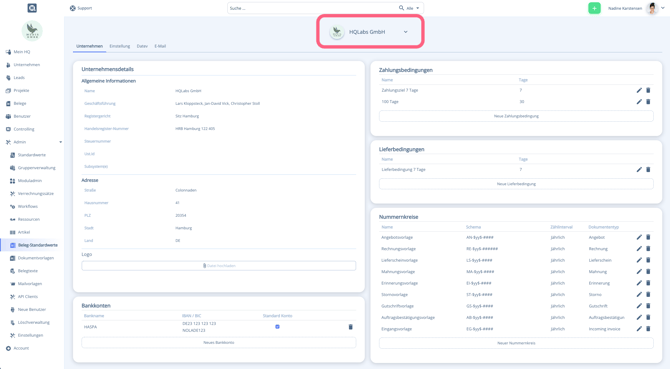Open Gruppenverwaltung under Admin

point(36,168)
